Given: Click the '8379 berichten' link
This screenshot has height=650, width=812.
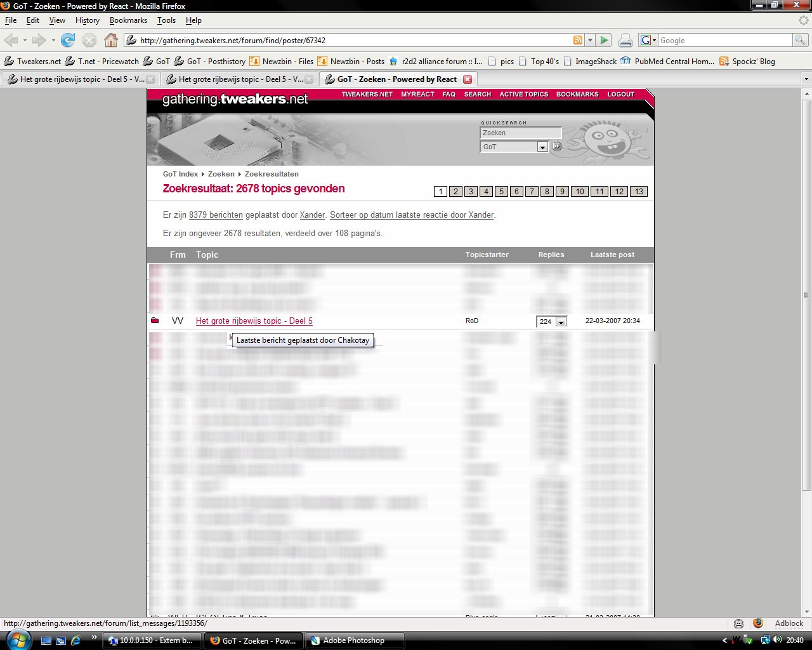Looking at the screenshot, I should click(x=216, y=215).
